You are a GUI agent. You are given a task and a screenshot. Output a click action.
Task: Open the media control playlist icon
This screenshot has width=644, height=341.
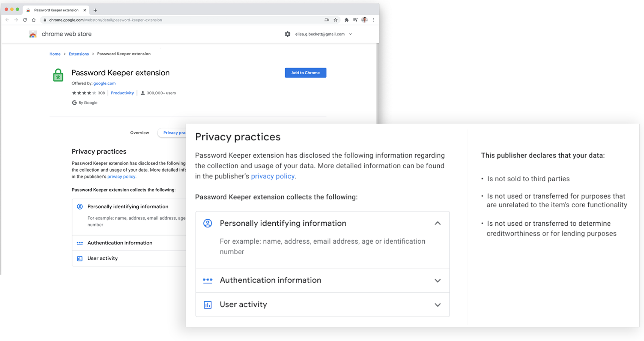coord(355,20)
